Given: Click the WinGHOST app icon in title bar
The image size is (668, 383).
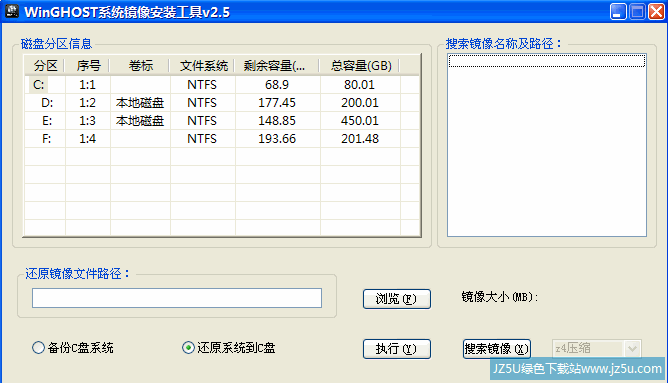Looking at the screenshot, I should tap(12, 11).
